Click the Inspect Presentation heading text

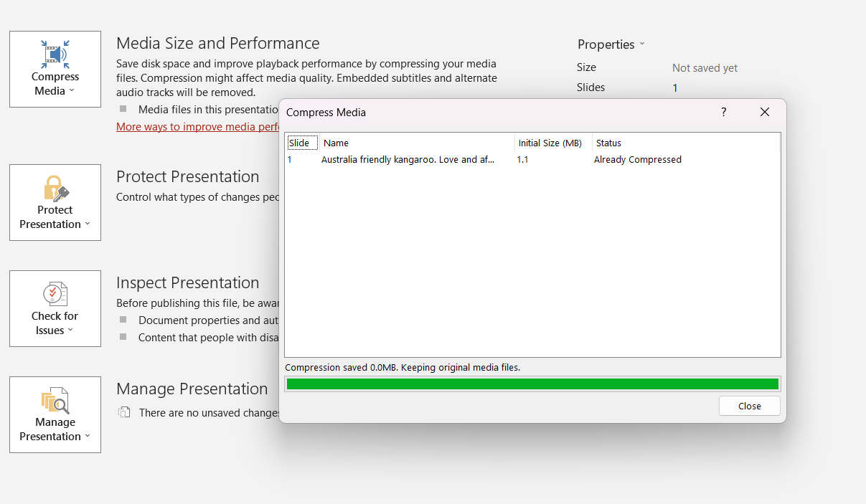188,282
